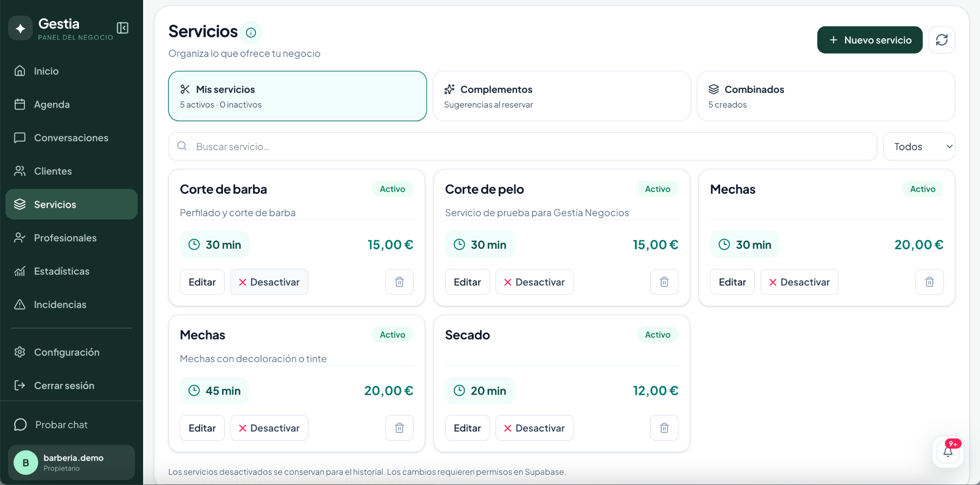The image size is (980, 485).
Task: Click the Nuevo servicio button
Action: (869, 40)
